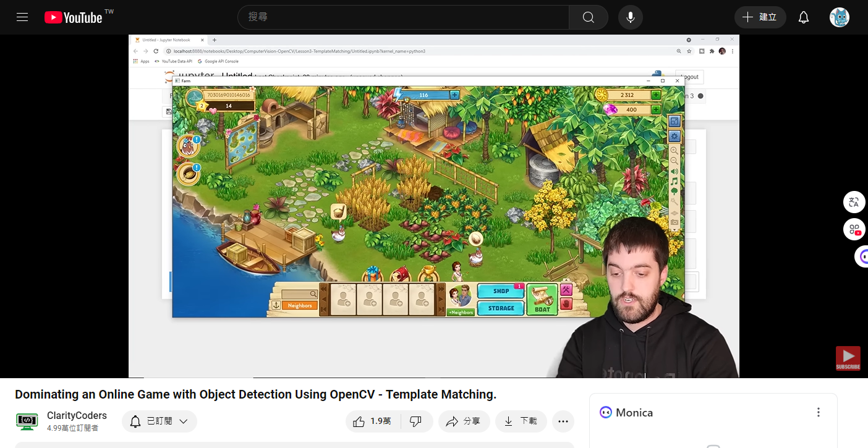
Task: Open the 建立 create button
Action: [x=760, y=17]
